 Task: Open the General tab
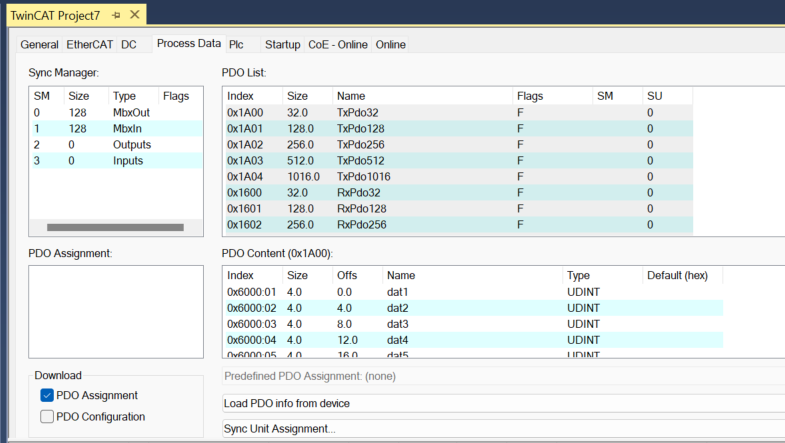[x=39, y=45]
